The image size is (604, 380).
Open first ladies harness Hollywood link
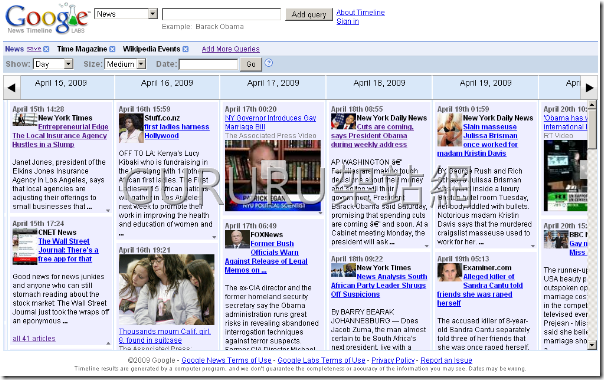click(177, 131)
